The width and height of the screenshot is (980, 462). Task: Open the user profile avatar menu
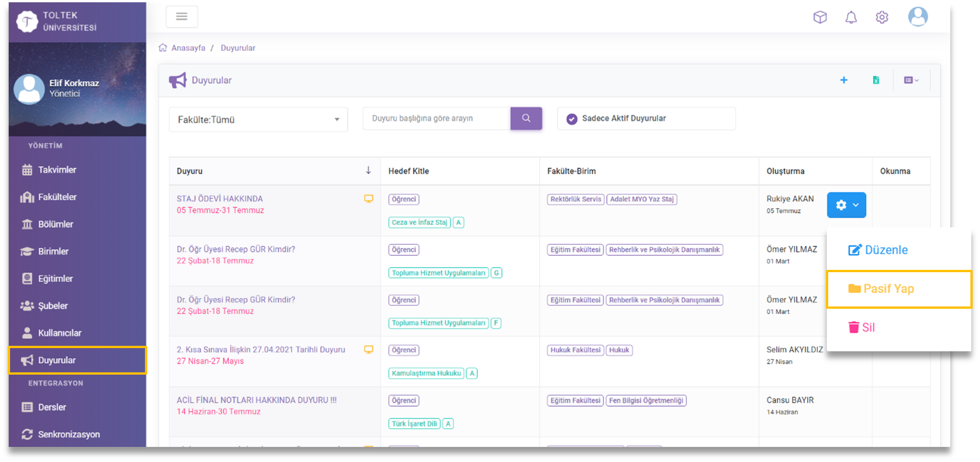[917, 17]
